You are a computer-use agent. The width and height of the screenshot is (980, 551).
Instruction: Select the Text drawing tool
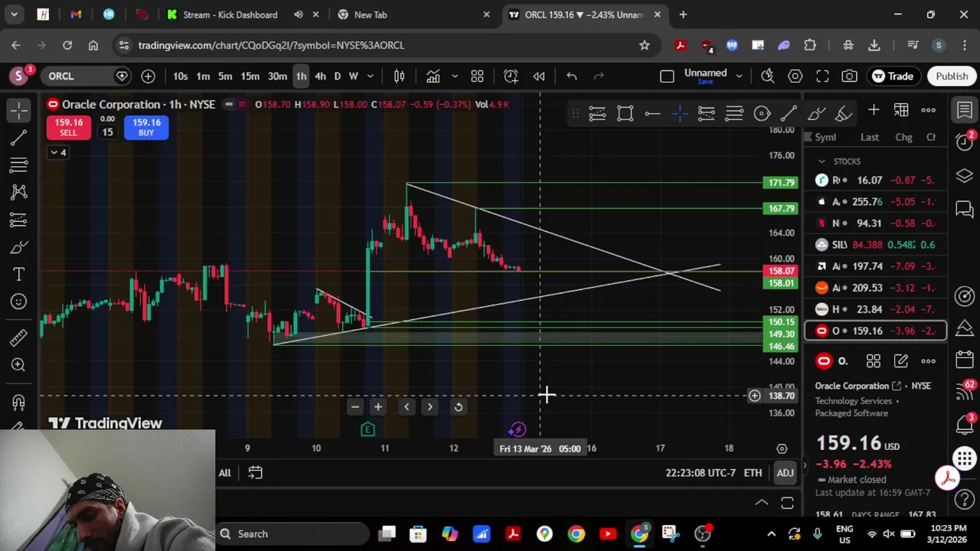tap(19, 274)
